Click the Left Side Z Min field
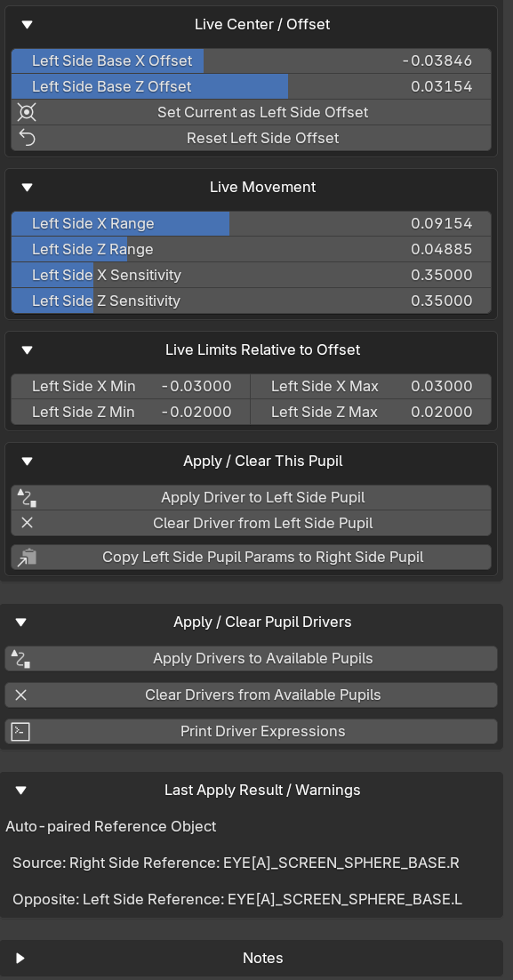The image size is (513, 980). pos(131,412)
